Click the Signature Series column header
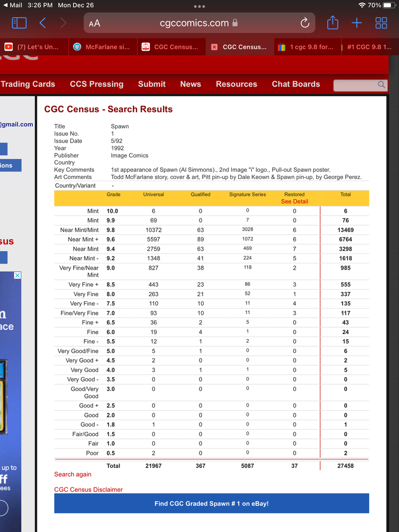 click(x=248, y=194)
